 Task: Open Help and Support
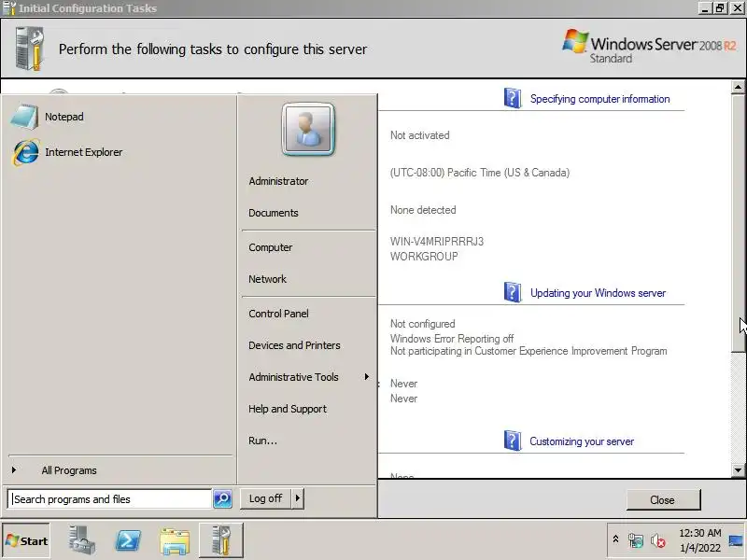tap(288, 409)
